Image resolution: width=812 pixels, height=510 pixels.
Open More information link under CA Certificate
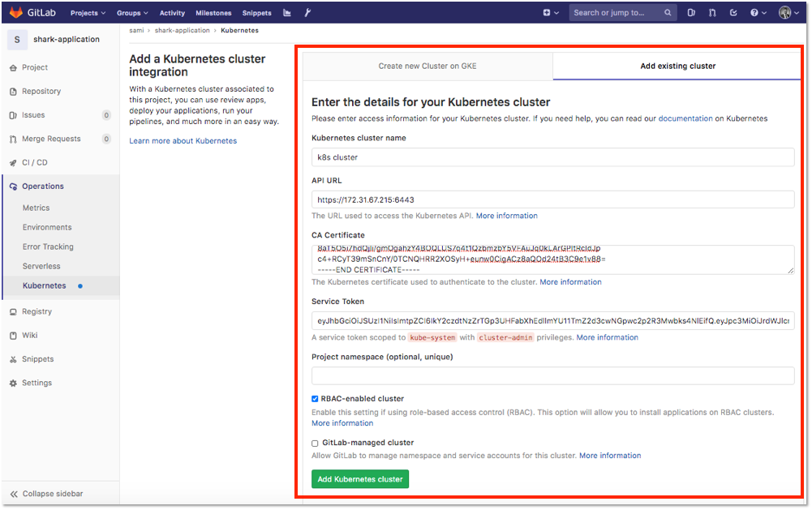(x=571, y=282)
